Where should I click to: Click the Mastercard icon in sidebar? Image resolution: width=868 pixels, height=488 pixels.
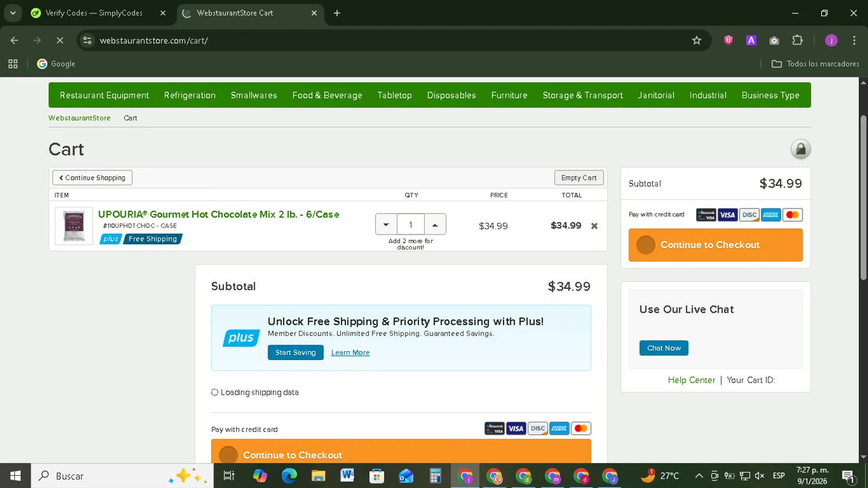792,215
